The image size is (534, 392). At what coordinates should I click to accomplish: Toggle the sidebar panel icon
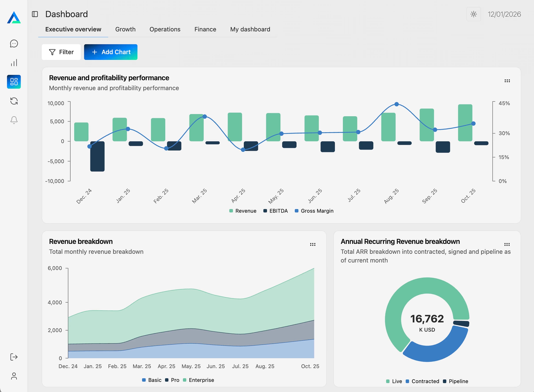[x=35, y=14]
